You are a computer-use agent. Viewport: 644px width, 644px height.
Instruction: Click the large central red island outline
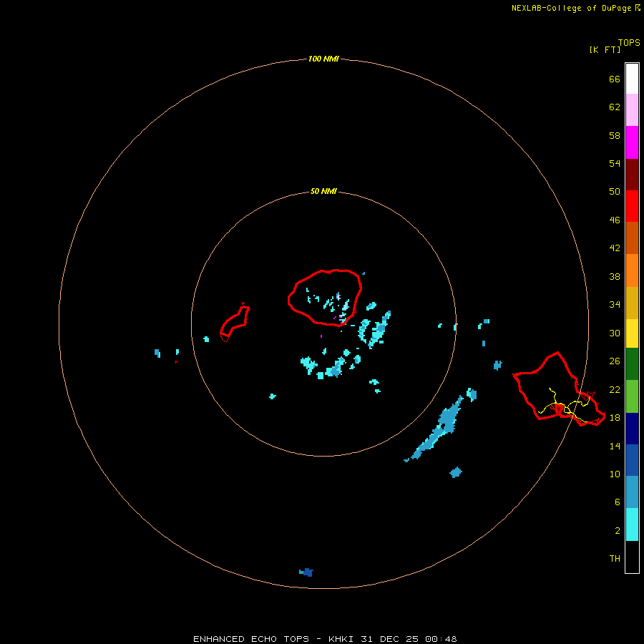[x=324, y=298]
